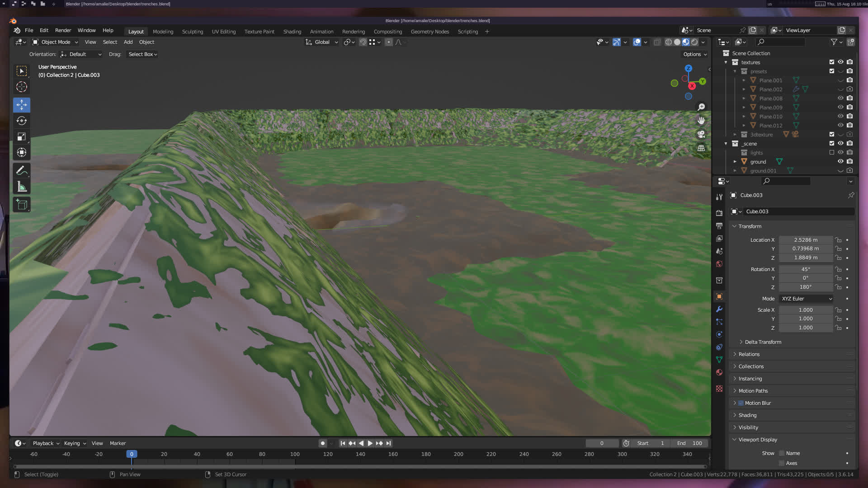Click the 3D Cursor tool

21,87
